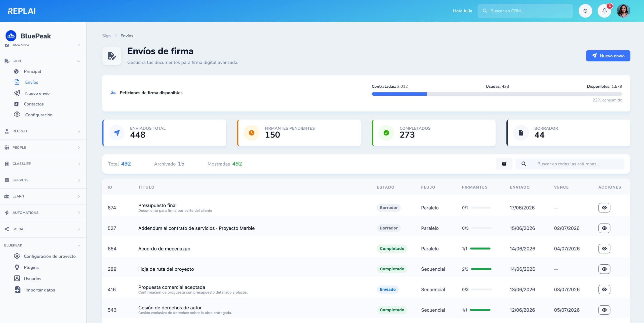644x323 pixels.
Task: Click the signature requests usage progress bar
Action: (497, 94)
